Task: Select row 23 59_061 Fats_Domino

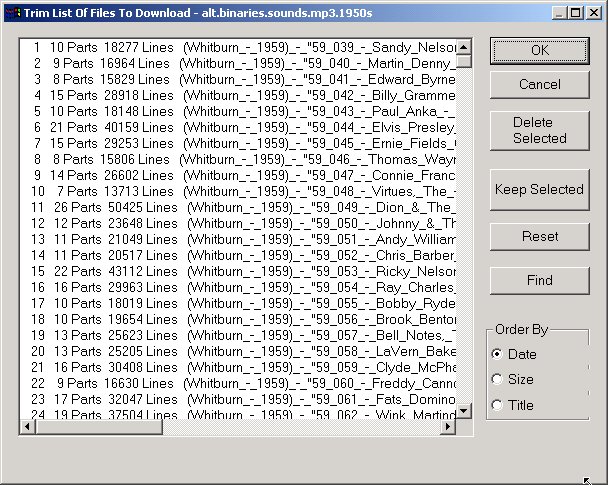Action: coord(238,399)
